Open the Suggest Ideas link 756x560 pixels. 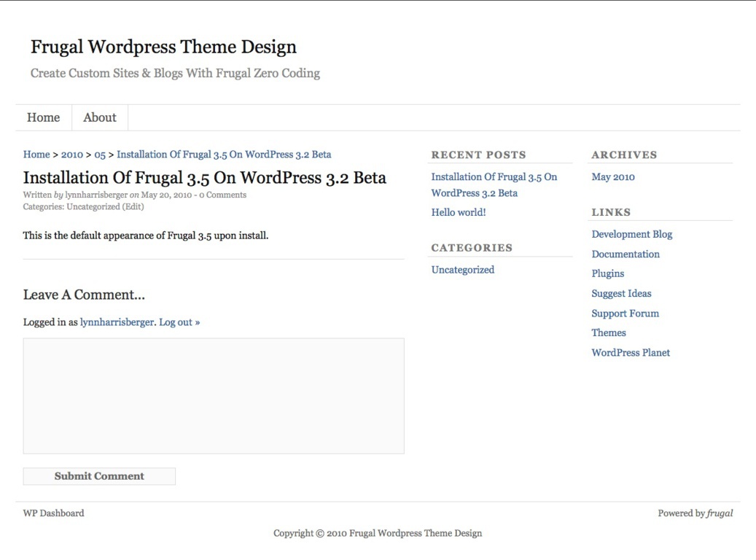point(621,293)
